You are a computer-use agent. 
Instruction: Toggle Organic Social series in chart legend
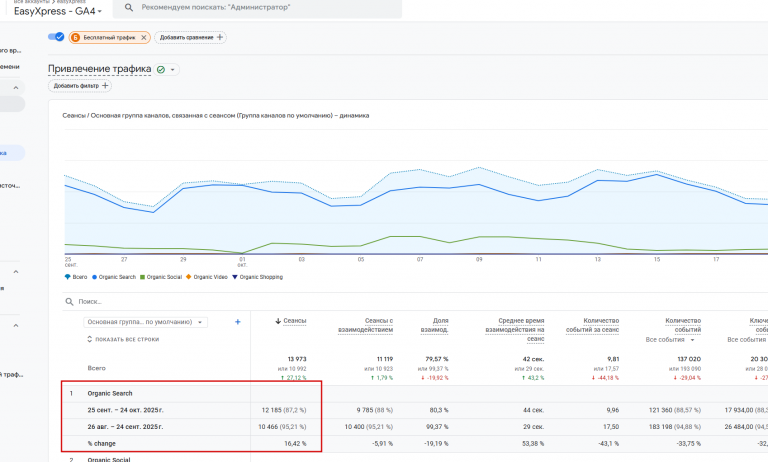(161, 277)
